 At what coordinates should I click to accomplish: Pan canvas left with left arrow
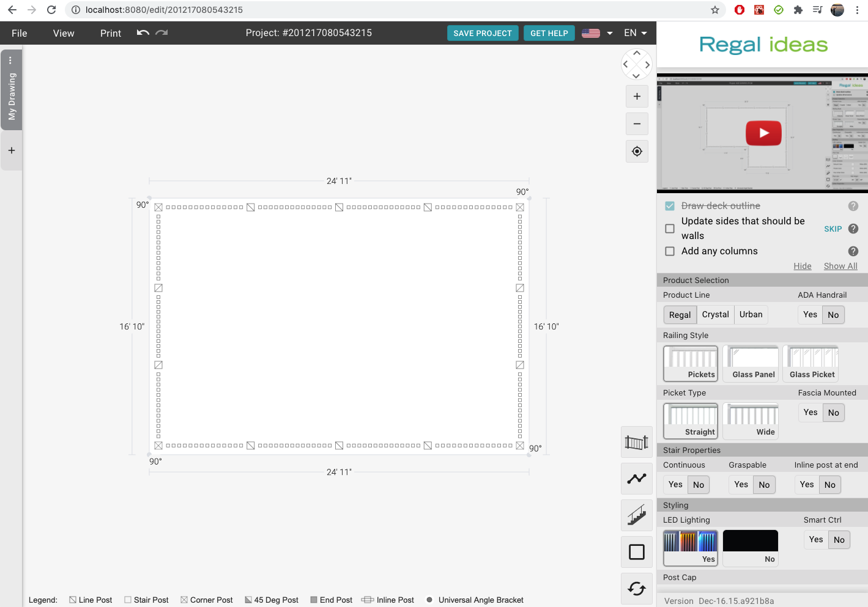click(x=625, y=64)
